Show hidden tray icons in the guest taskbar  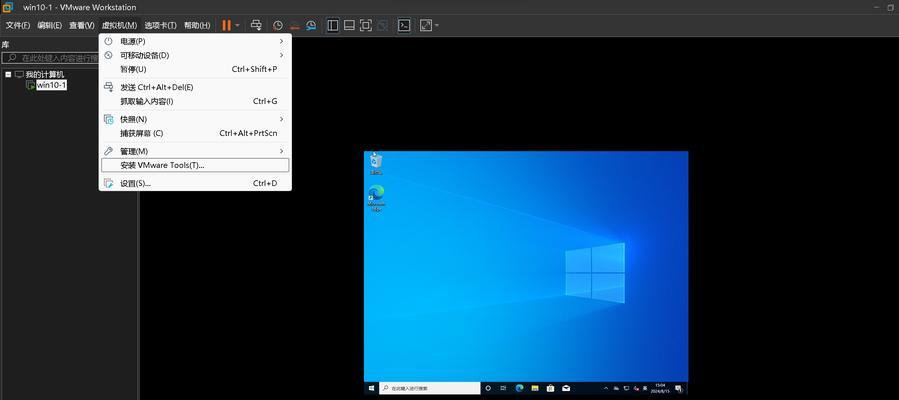coord(606,388)
